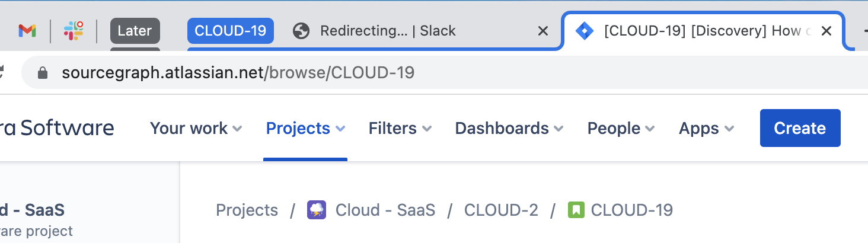Open the Apps dropdown

tap(707, 128)
